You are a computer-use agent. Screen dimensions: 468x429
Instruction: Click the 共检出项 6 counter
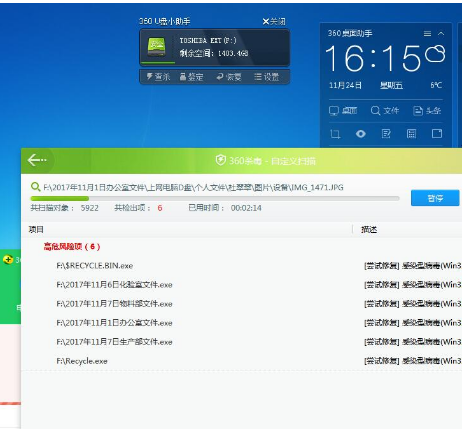tap(138, 208)
